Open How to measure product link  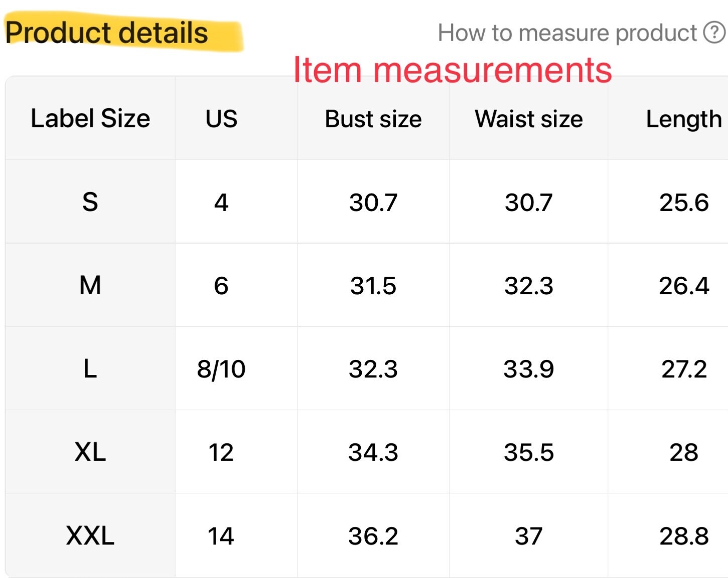567,33
